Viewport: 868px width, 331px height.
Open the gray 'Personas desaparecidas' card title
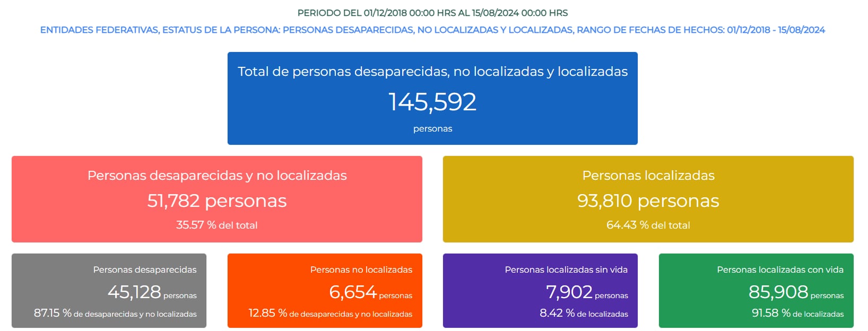point(144,270)
